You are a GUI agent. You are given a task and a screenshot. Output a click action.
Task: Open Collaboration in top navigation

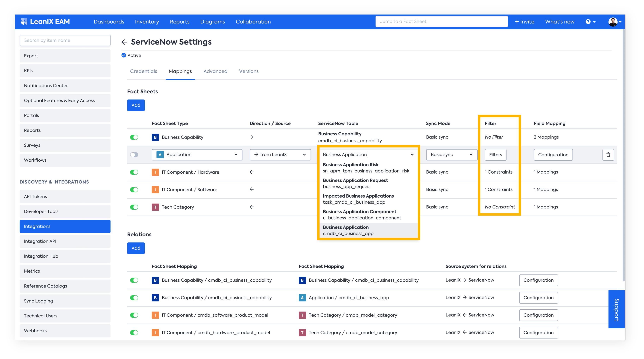(x=253, y=22)
